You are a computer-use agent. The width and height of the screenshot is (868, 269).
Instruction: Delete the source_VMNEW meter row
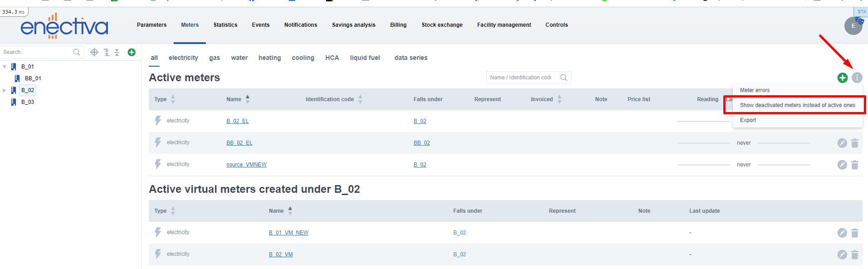pos(855,165)
